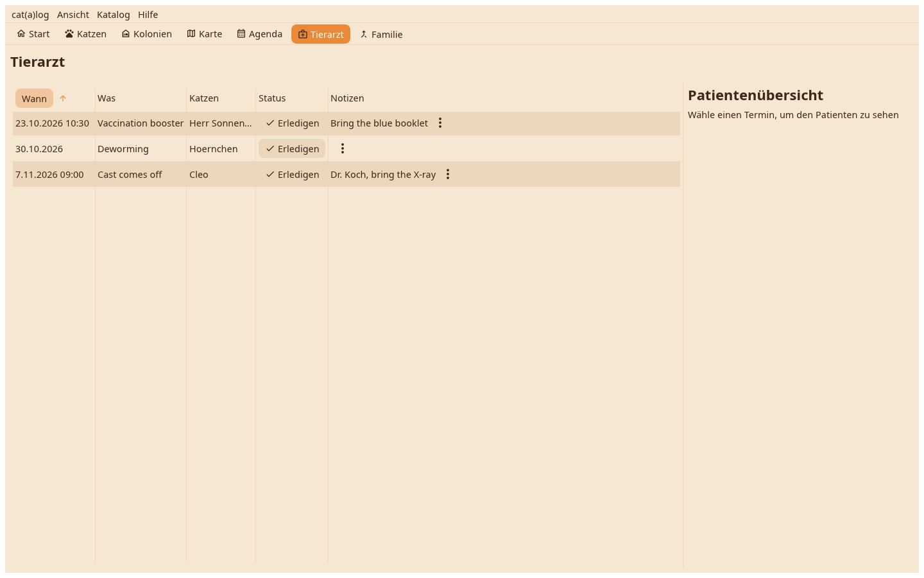Image resolution: width=924 pixels, height=578 pixels.
Task: Open the Katalog menu
Action: click(x=114, y=15)
